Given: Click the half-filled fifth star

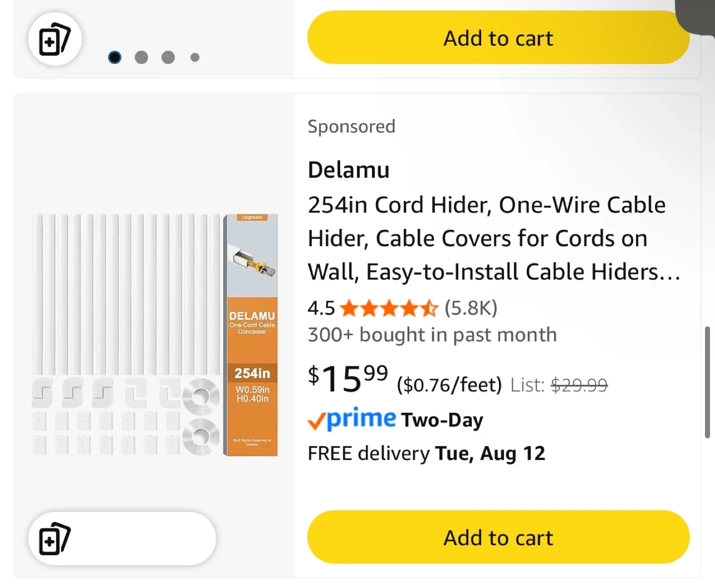Looking at the screenshot, I should click(x=429, y=308).
